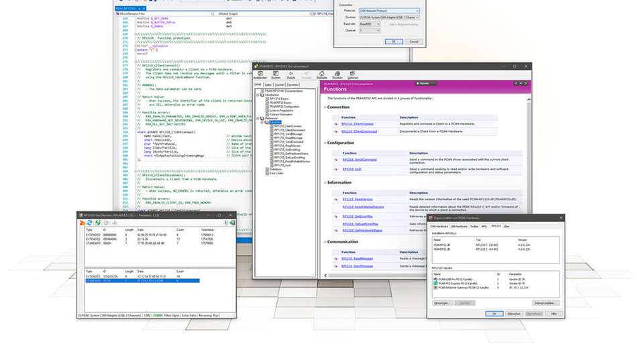Open the LIN-Hardware tab in properties dialog
Image resolution: width=644 pixels, height=362 pixels.
459,226
